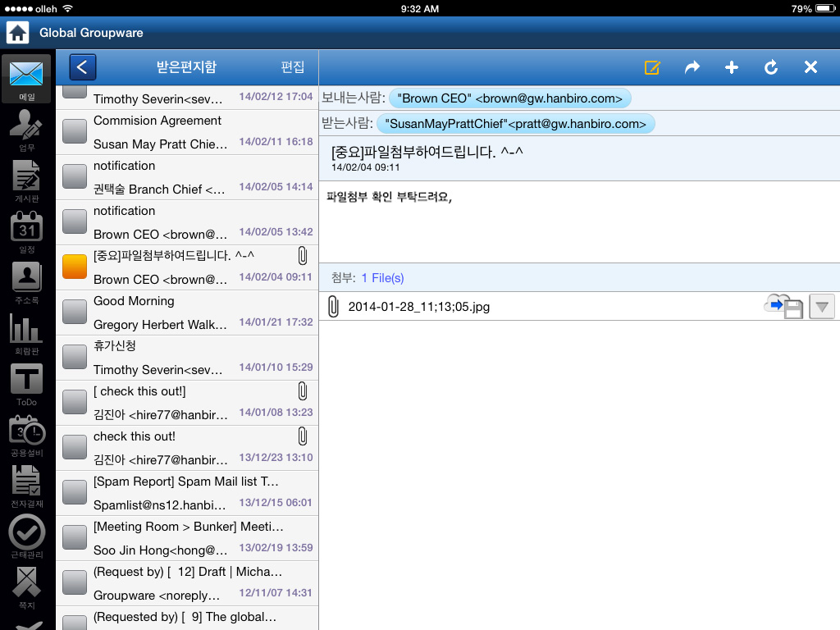Open Timothy Severin mail dated 14/02/12
Image resolution: width=840 pixels, height=630 pixels.
click(x=187, y=98)
